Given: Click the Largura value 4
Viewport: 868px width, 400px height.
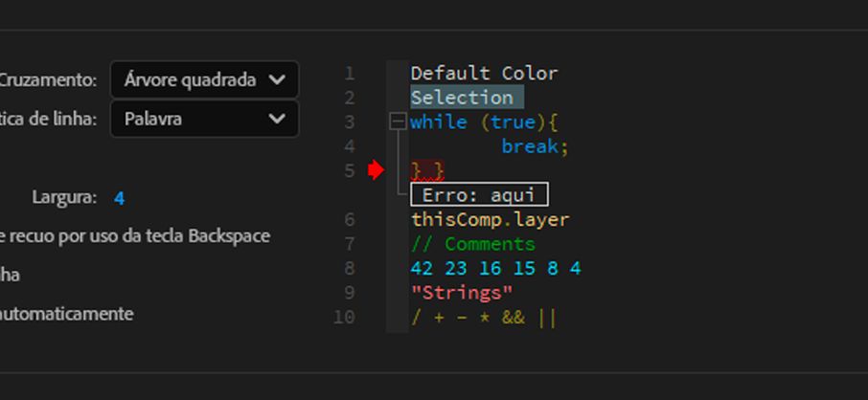Looking at the screenshot, I should [x=119, y=198].
